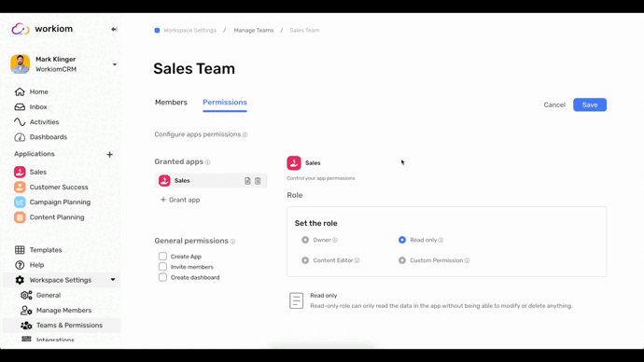The image size is (644, 362).
Task: Click the Workspace Settings gear icon
Action: point(20,280)
